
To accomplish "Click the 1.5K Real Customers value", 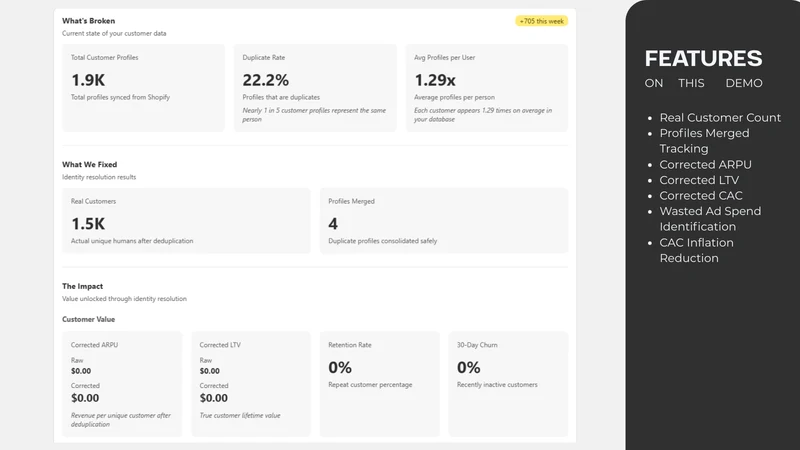I will click(88, 224).
